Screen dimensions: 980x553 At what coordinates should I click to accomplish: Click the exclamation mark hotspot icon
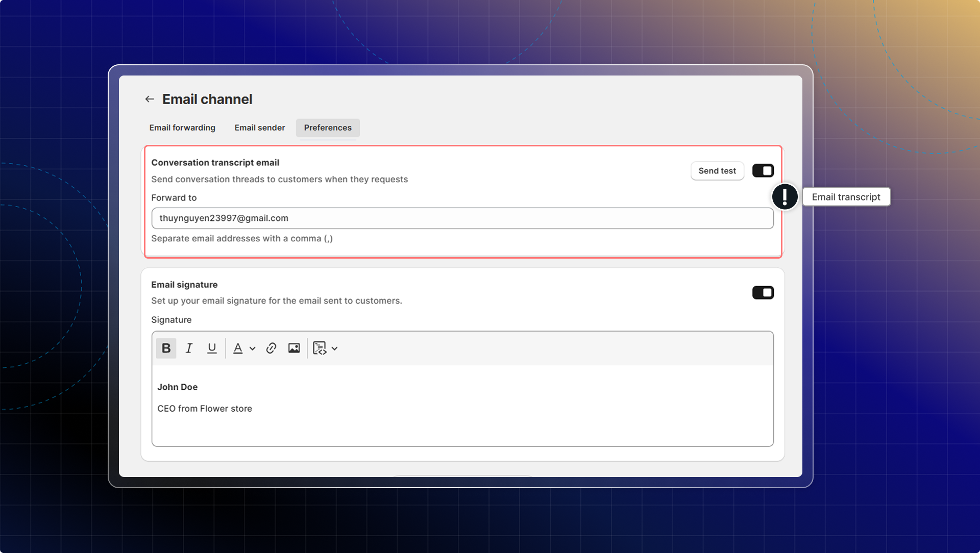coord(785,197)
